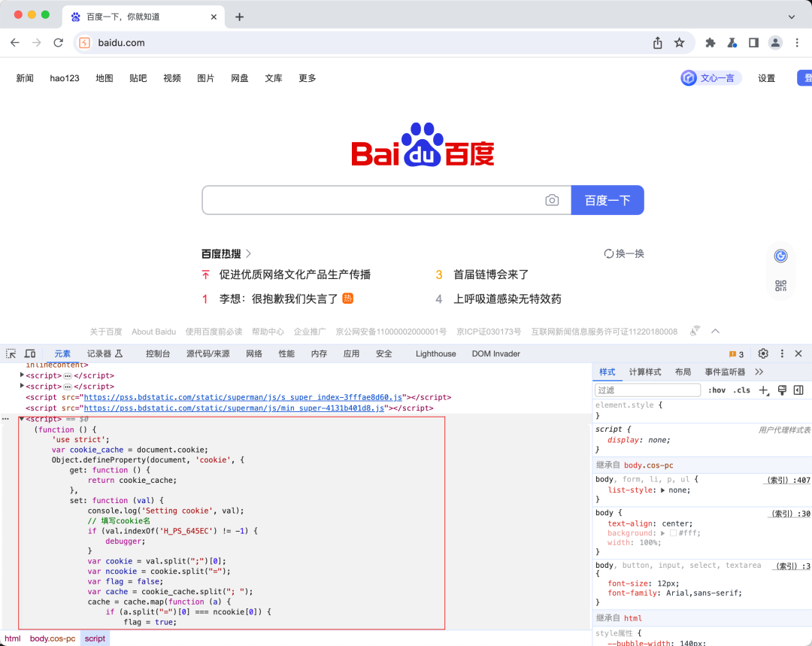Open the 记录器 tab

[x=105, y=353]
